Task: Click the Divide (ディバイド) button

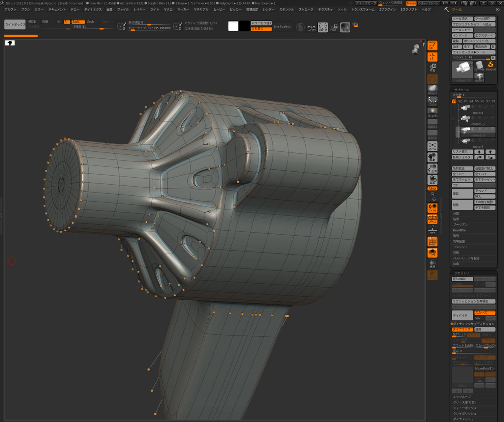Action: (x=462, y=315)
